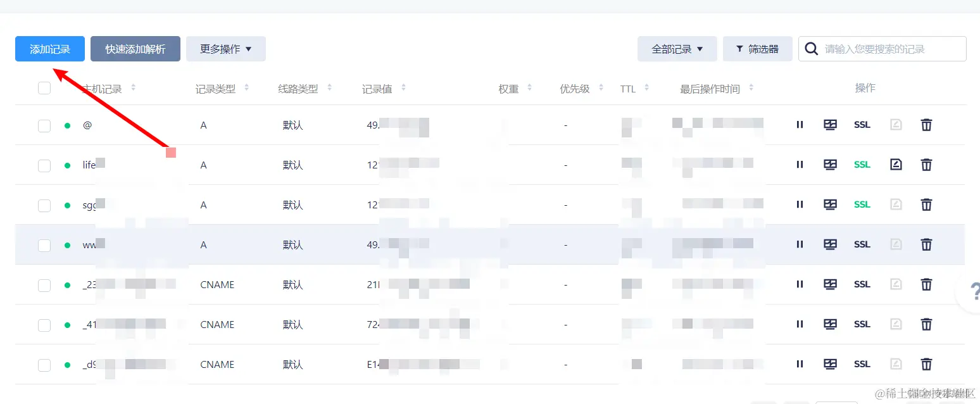The width and height of the screenshot is (980, 404).
Task: Click SSL in the ww row
Action: [x=862, y=244]
